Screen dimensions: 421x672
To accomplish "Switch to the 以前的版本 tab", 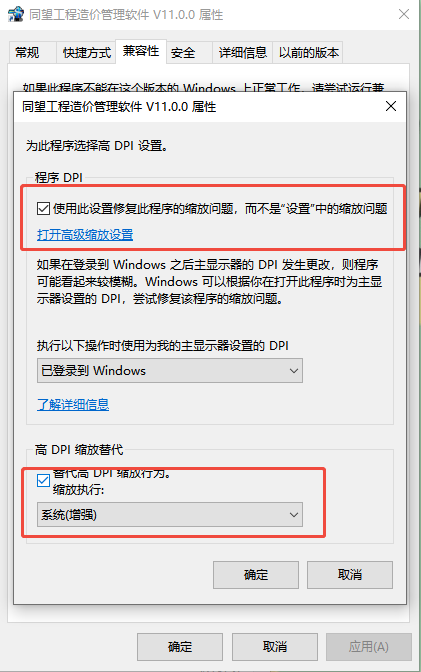I will point(308,53).
